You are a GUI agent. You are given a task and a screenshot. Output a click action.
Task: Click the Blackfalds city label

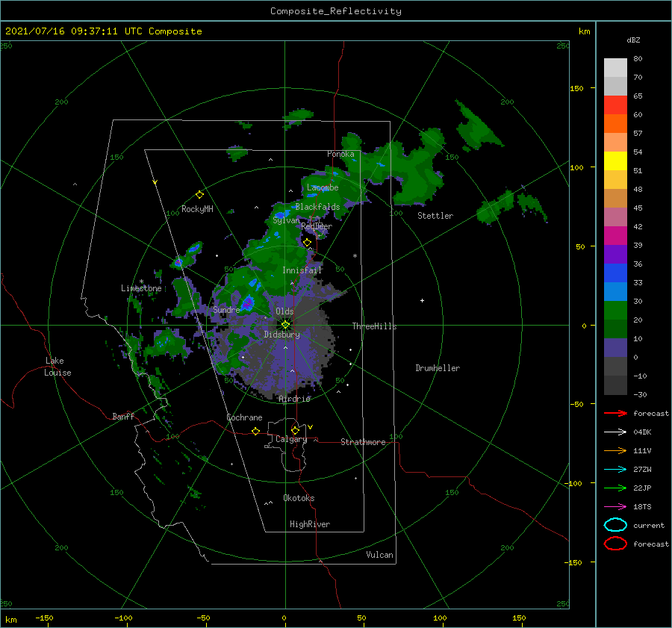tap(317, 207)
